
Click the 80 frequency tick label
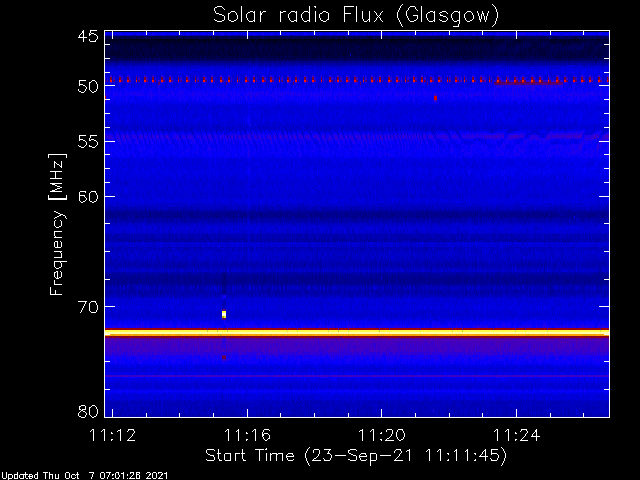pyautogui.click(x=88, y=411)
